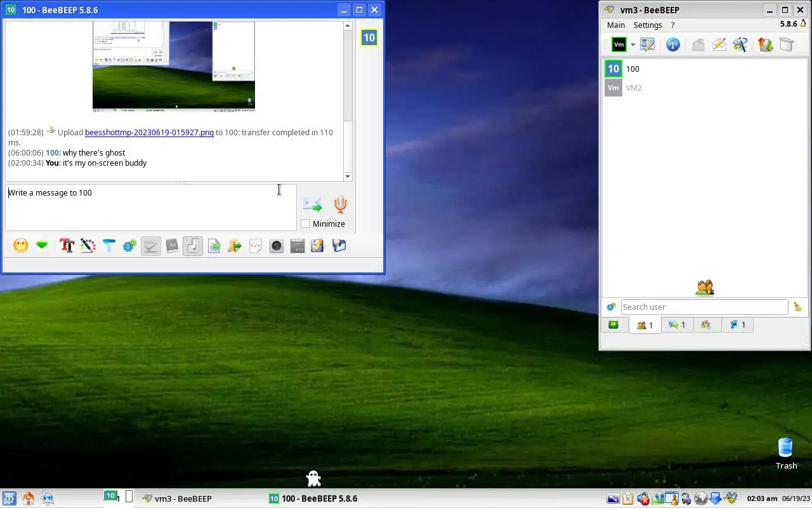
Task: Switch to the groups tab
Action: pyautogui.click(x=706, y=324)
